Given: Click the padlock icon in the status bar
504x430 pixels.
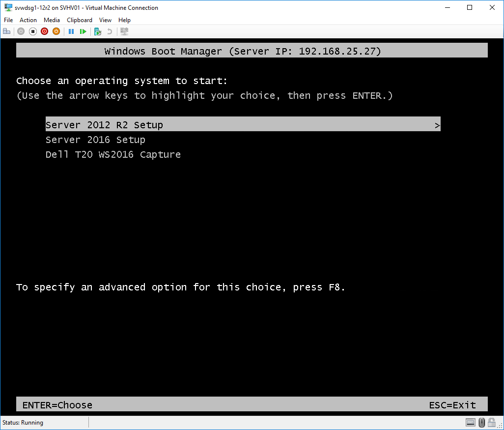Looking at the screenshot, I should click(x=491, y=422).
